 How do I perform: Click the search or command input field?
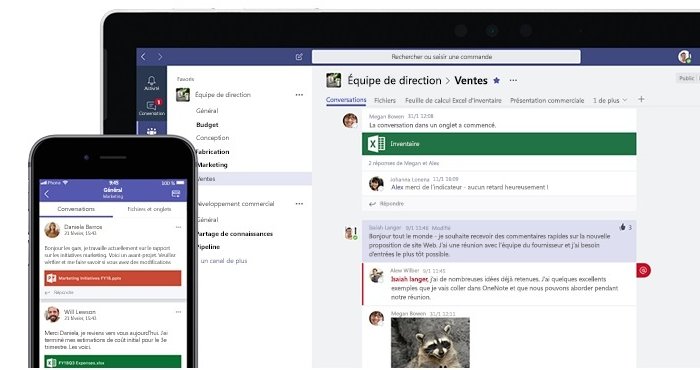(446, 57)
